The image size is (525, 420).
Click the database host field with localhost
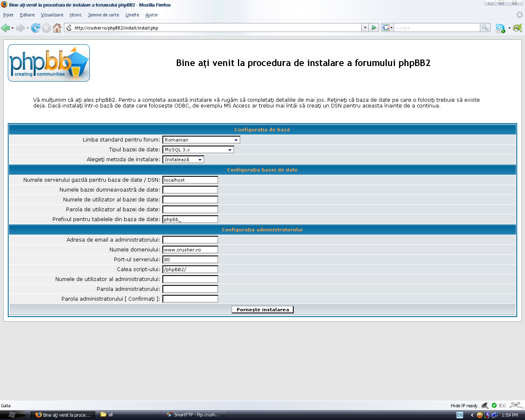coord(190,180)
